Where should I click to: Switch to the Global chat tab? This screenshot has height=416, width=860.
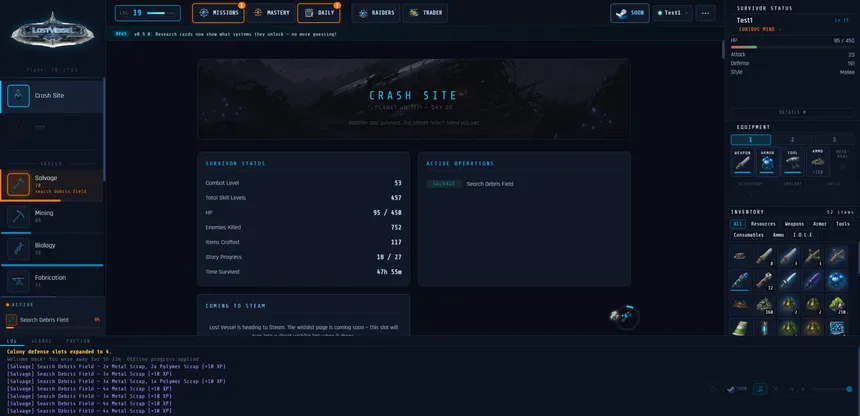coord(41,341)
